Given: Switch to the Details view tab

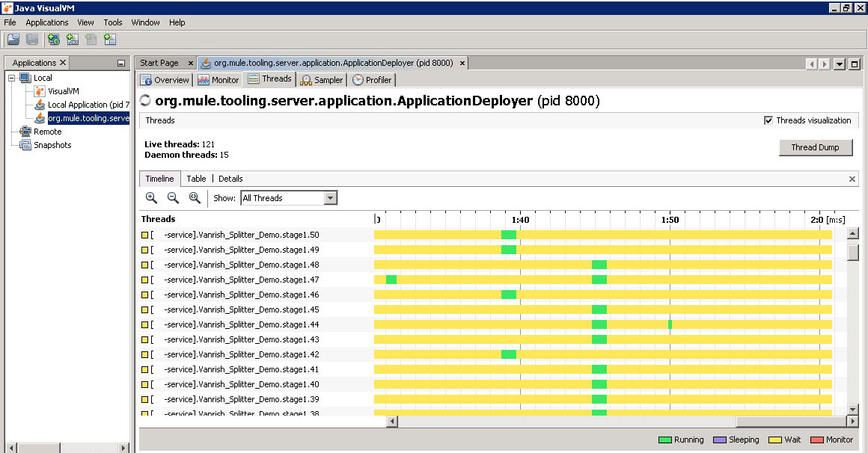Looking at the screenshot, I should tap(230, 179).
